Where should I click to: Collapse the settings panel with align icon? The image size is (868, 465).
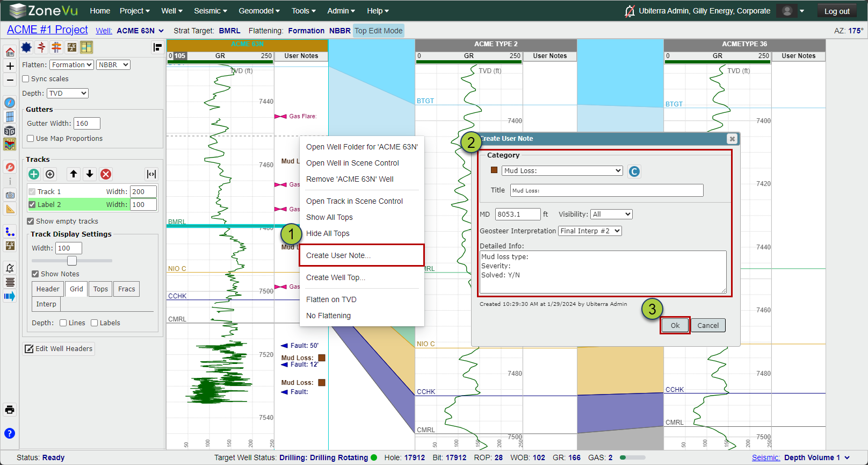[157, 47]
